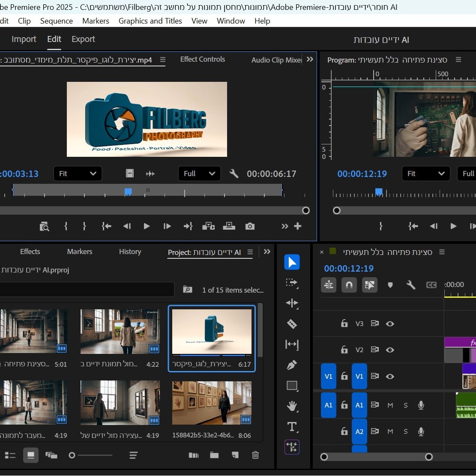Open Source panel hamburger menu
The width and height of the screenshot is (476, 476).
(x=163, y=60)
